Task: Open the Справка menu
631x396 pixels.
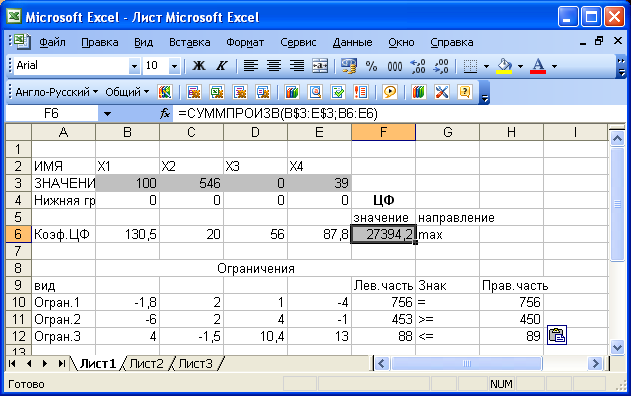Action: 452,42
